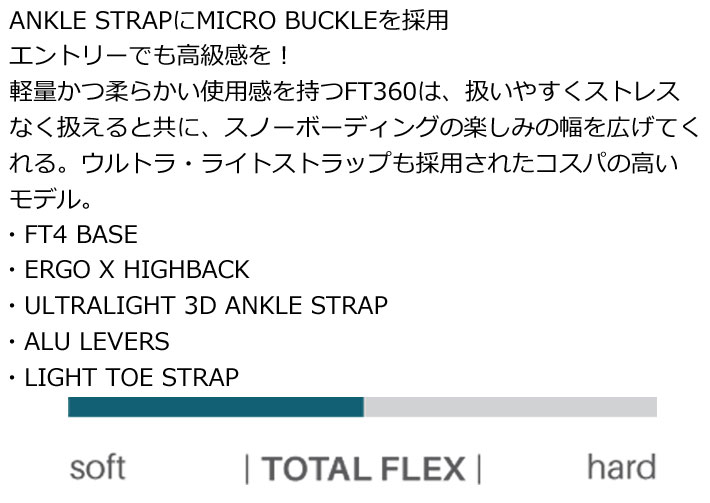The image size is (710, 503).
Task: Click the 'ウルトラ・ライトストラップ' phrase
Action: coord(236,163)
